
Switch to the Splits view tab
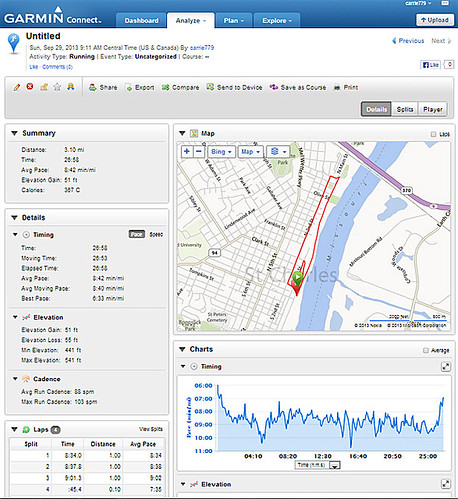(405, 109)
